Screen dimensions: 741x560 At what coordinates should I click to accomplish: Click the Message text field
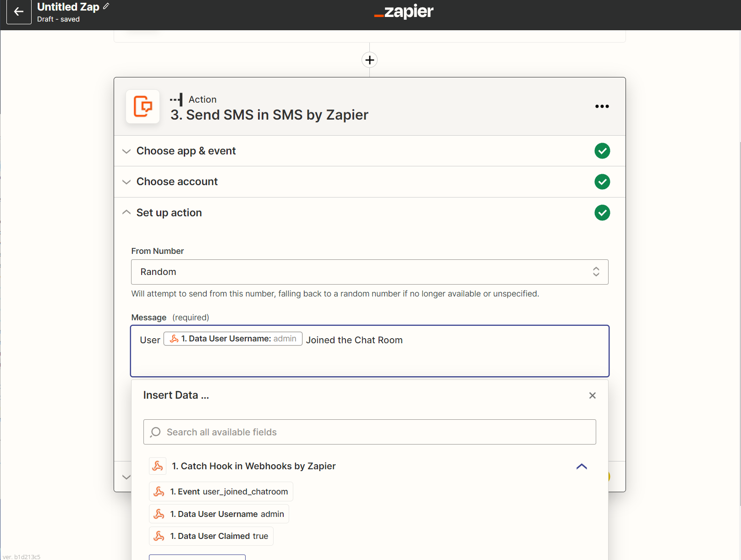coord(370,351)
